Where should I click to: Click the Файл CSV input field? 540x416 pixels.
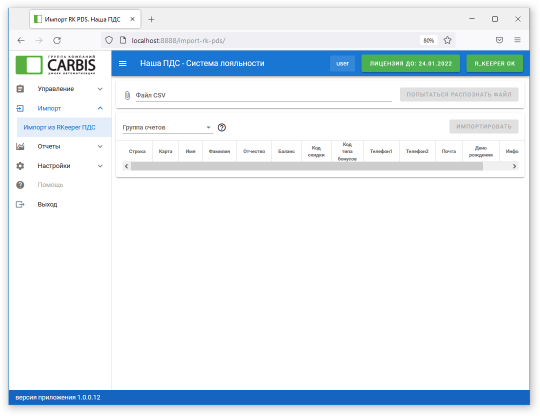263,95
